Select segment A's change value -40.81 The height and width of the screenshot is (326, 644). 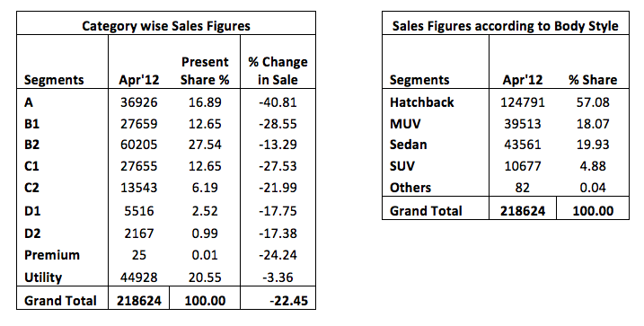coord(278,102)
